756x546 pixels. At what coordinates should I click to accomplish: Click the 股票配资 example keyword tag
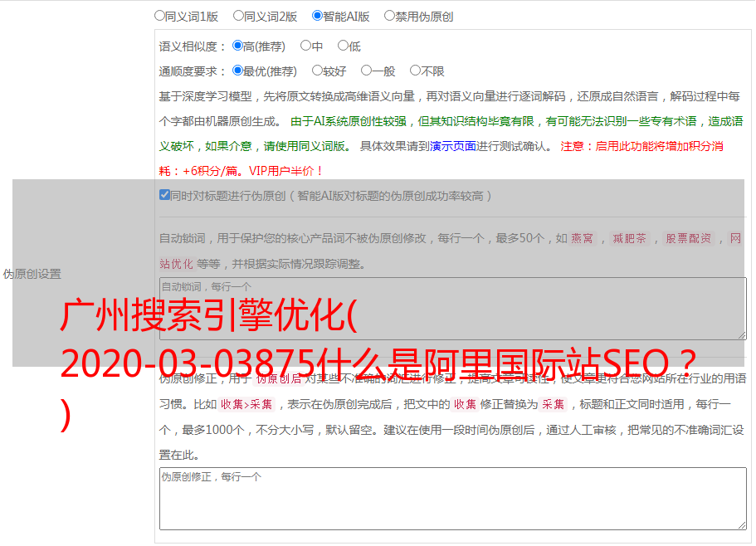pyautogui.click(x=689, y=238)
